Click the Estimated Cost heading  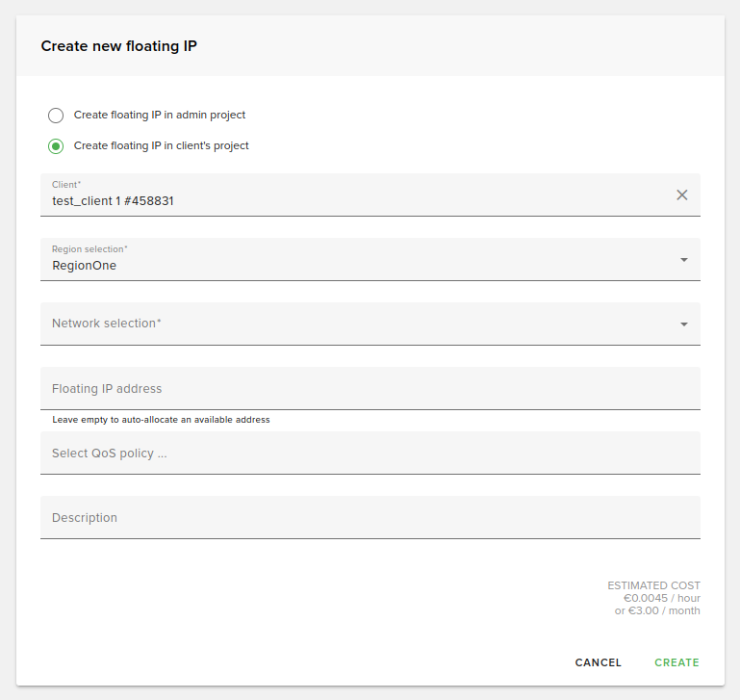pos(653,585)
